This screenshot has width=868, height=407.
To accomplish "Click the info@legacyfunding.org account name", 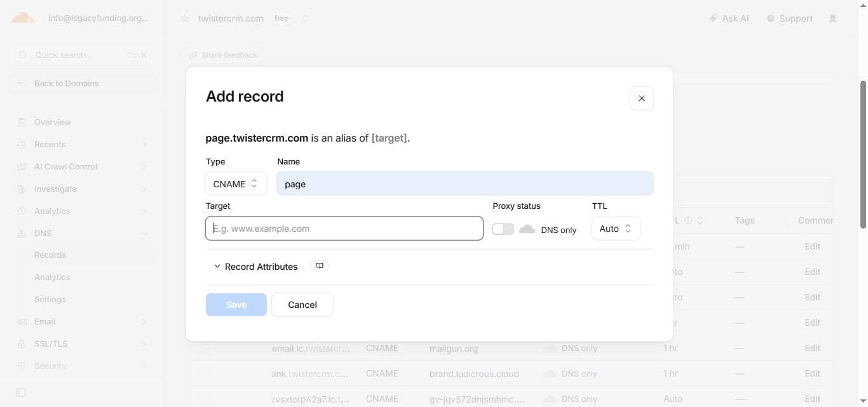I will [x=98, y=18].
